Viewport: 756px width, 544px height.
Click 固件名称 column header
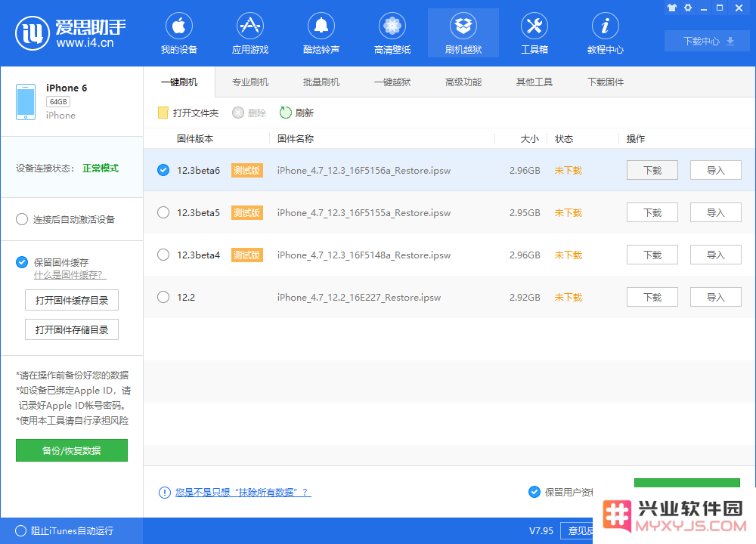296,139
